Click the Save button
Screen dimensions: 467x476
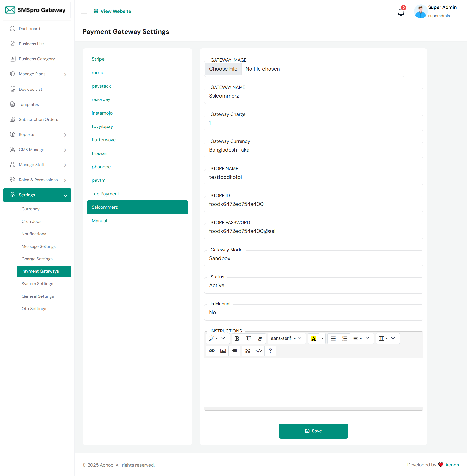[313, 431]
